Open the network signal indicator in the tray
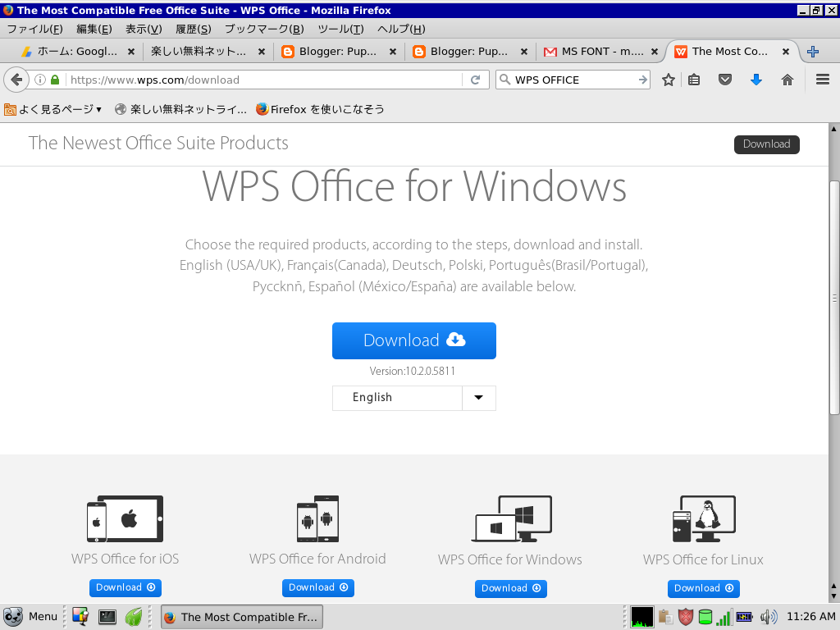The image size is (840, 630). point(725,616)
